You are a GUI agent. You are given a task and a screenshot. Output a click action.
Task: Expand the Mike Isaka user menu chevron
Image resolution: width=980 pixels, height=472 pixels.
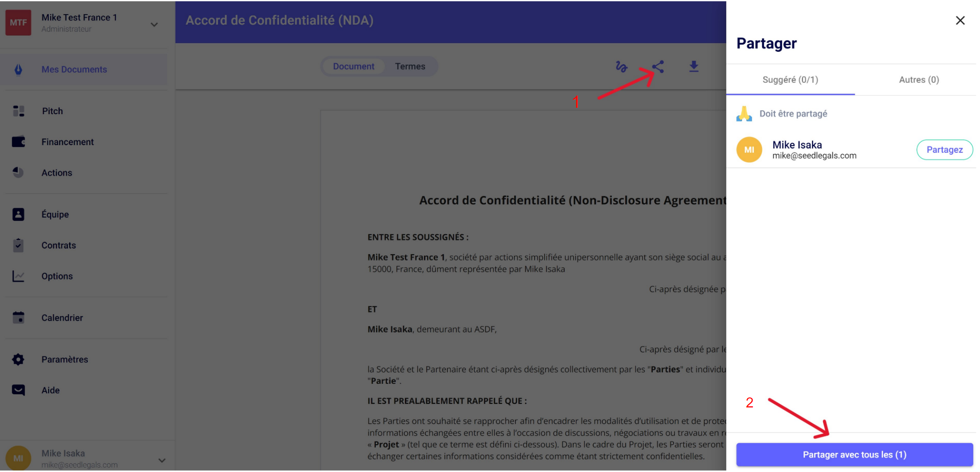(162, 460)
